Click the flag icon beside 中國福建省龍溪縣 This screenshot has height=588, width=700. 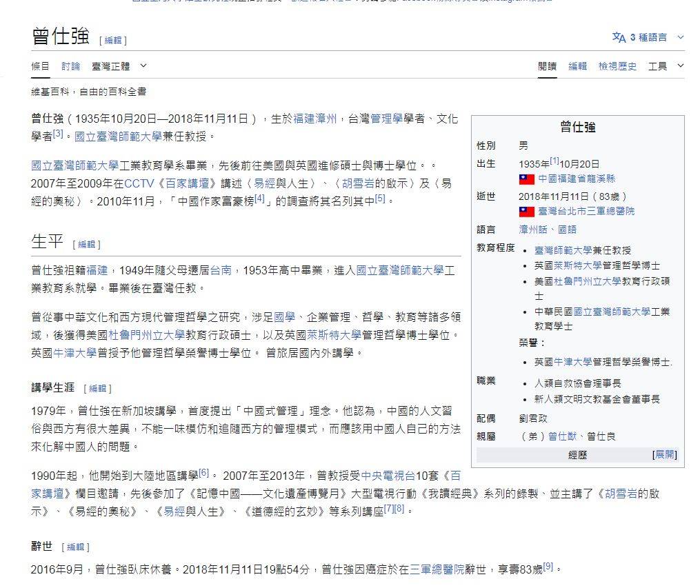[526, 179]
